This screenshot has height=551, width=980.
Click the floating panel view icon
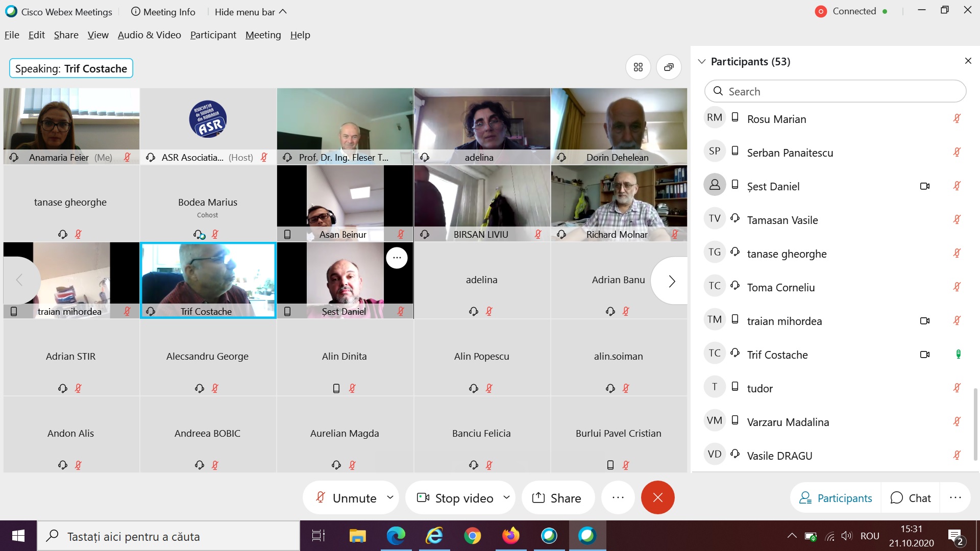(x=669, y=67)
